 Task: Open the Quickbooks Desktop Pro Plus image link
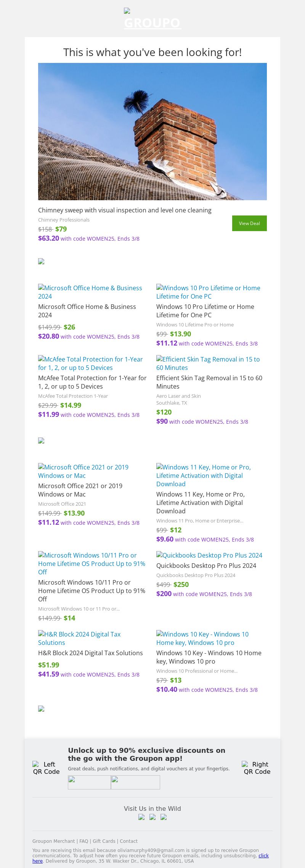pos(209,555)
